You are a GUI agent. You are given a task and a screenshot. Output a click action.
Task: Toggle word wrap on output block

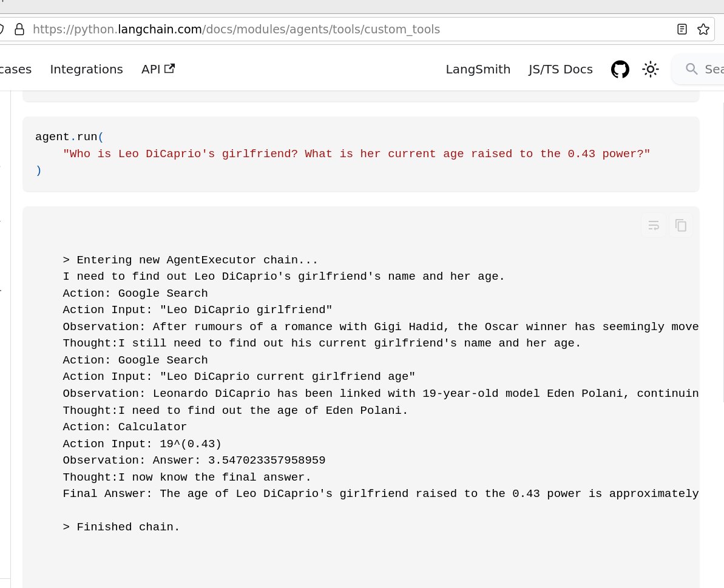click(654, 225)
